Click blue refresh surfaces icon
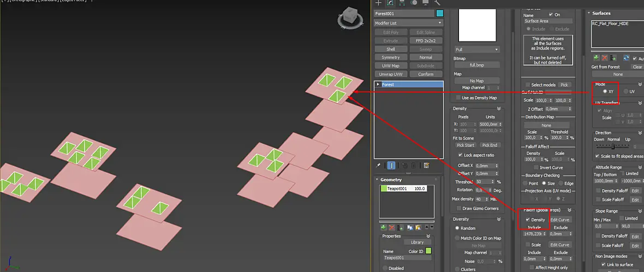 627,58
